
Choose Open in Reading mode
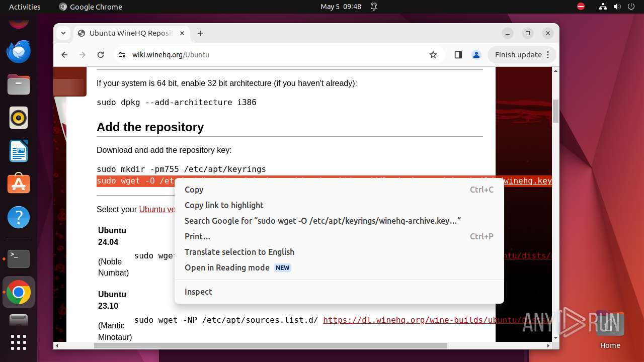(x=339, y=267)
